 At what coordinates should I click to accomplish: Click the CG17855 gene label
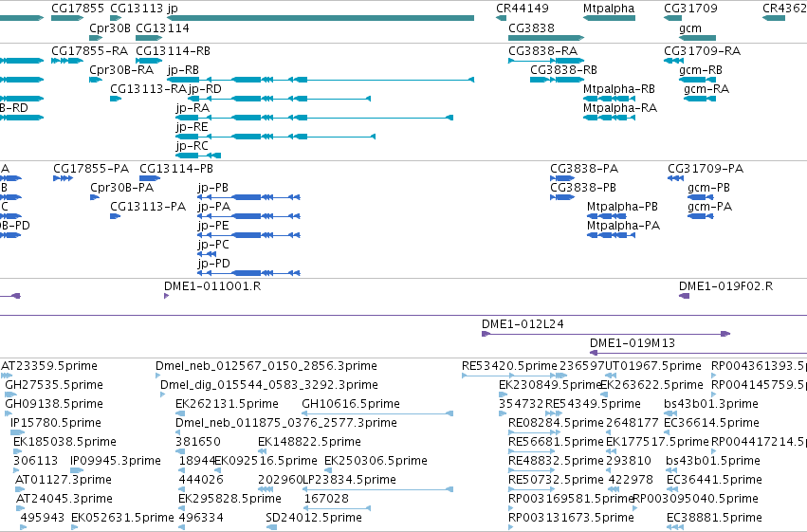click(x=77, y=9)
